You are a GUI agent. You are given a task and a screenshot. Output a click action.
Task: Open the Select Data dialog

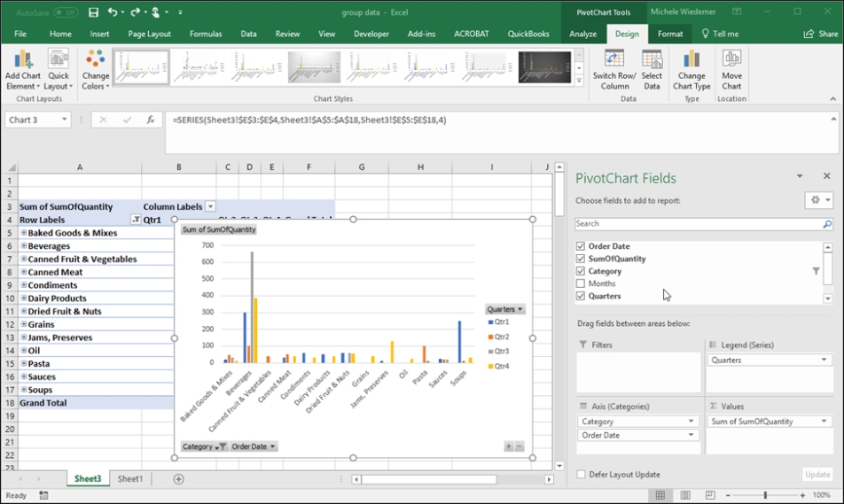652,70
